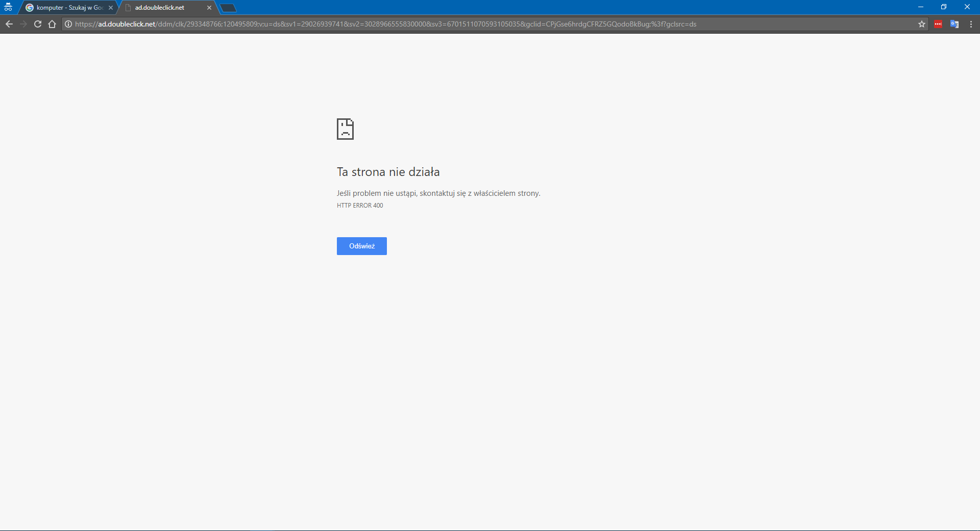Open the Chrome three-dot menu
980x531 pixels.
click(x=971, y=24)
